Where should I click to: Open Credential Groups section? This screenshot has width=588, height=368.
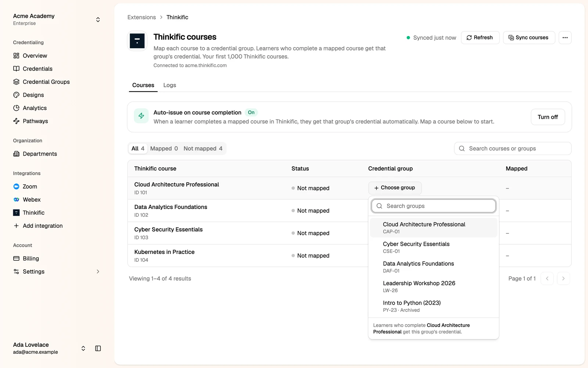(42, 82)
